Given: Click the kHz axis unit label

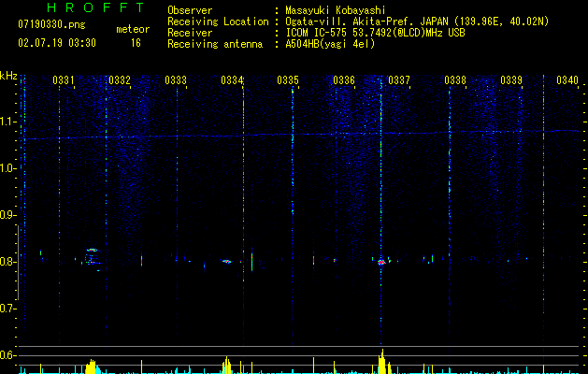Looking at the screenshot, I should pos(8,76).
